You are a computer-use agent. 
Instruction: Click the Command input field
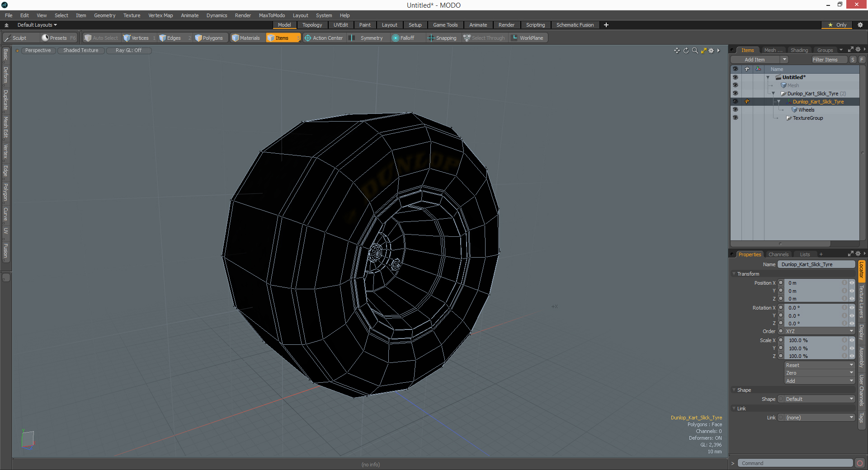795,463
